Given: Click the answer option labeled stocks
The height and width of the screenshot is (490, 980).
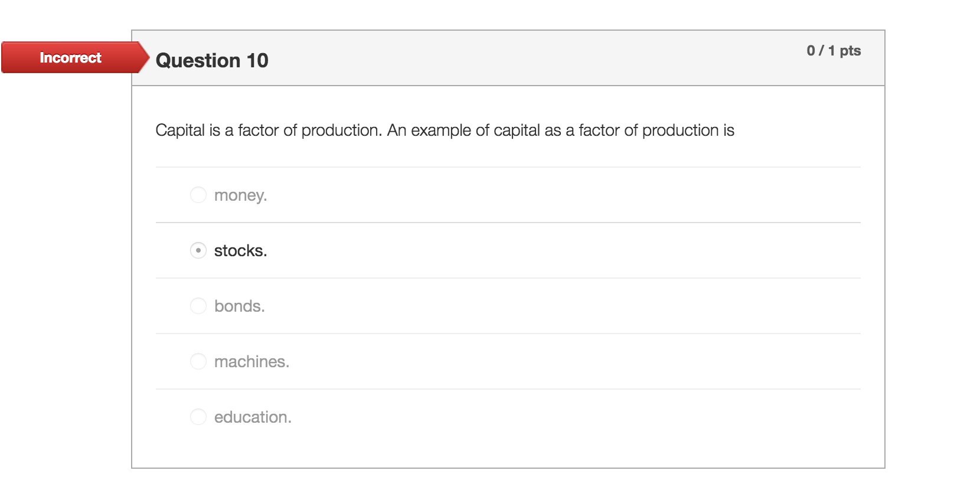Looking at the screenshot, I should 240,250.
